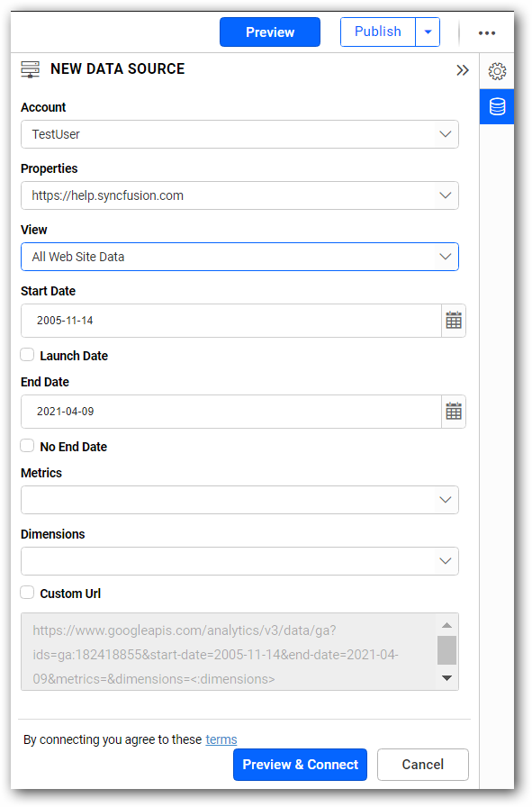The height and width of the screenshot is (807, 532).
Task: Enable the Custom Url checkbox
Action: coord(26,593)
